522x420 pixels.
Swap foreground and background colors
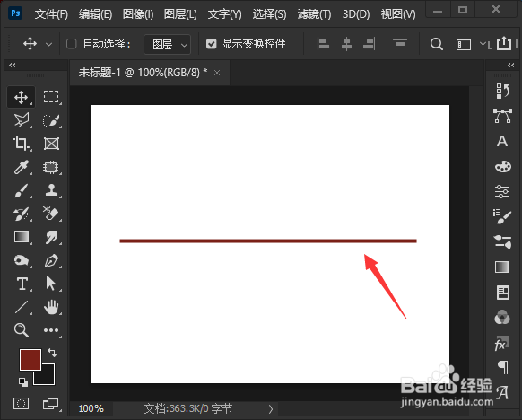click(52, 353)
